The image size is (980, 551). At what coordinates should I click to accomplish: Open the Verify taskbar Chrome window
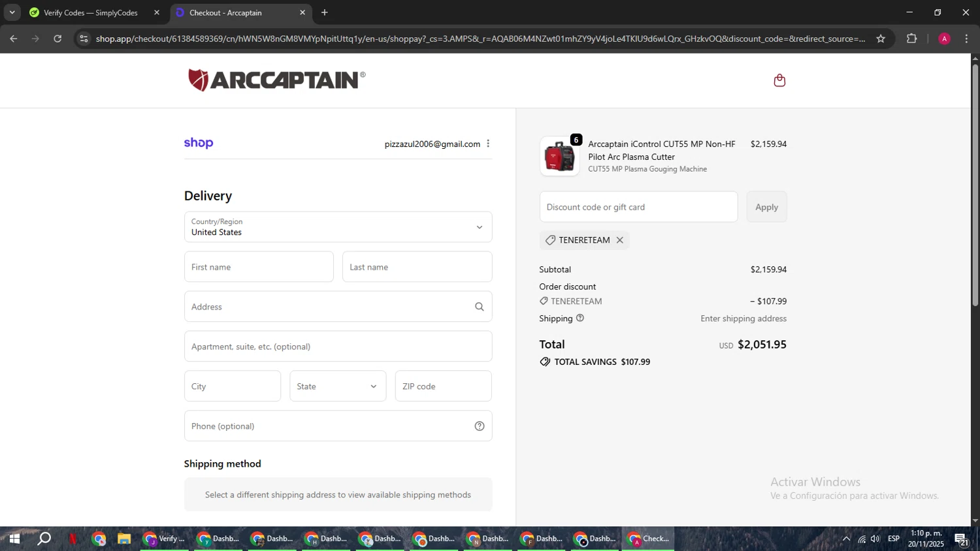coord(165,539)
